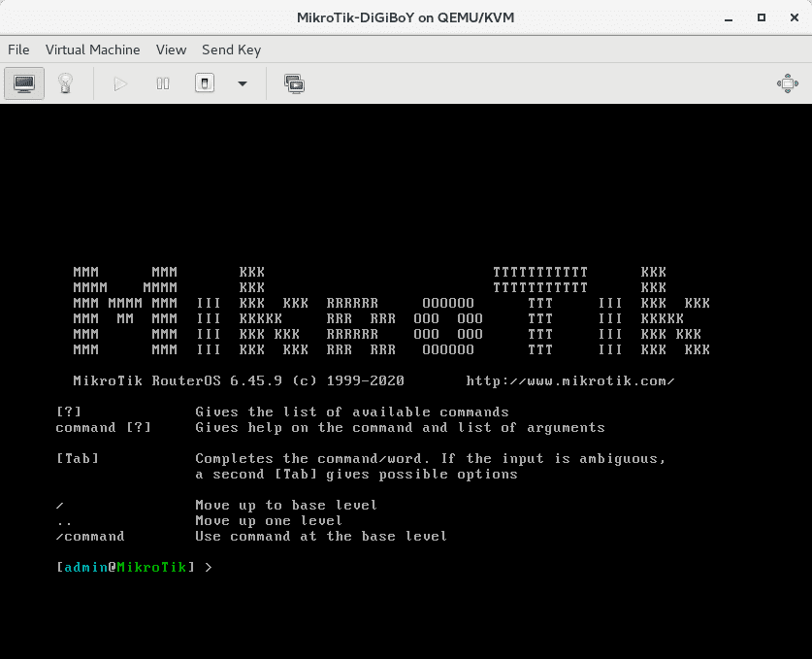Minimize the QEMU/KVM window
The image size is (812, 659).
(x=729, y=17)
